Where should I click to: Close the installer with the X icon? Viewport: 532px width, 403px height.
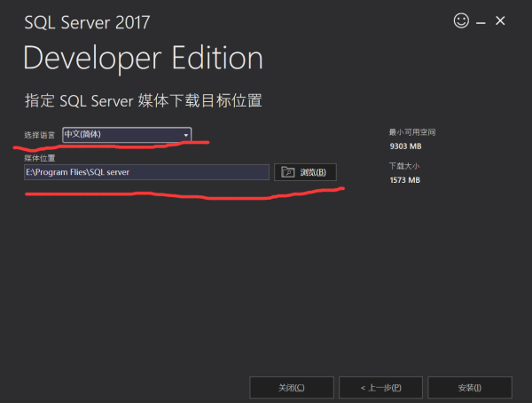click(x=500, y=21)
